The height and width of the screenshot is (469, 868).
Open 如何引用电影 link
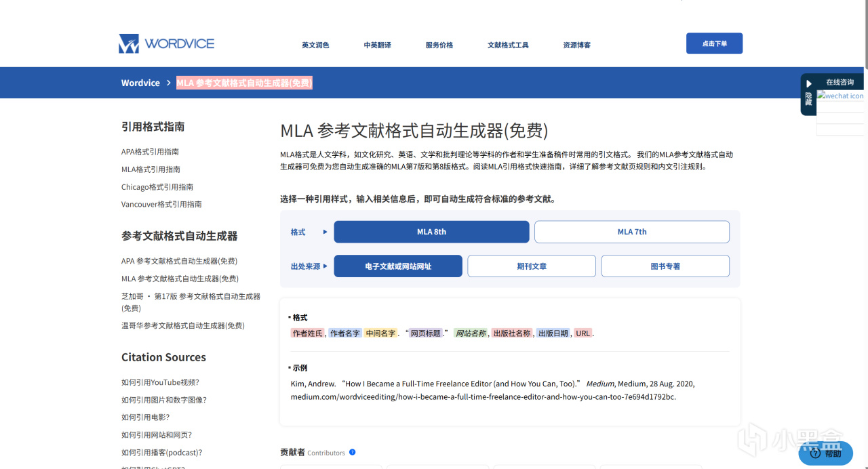point(146,417)
